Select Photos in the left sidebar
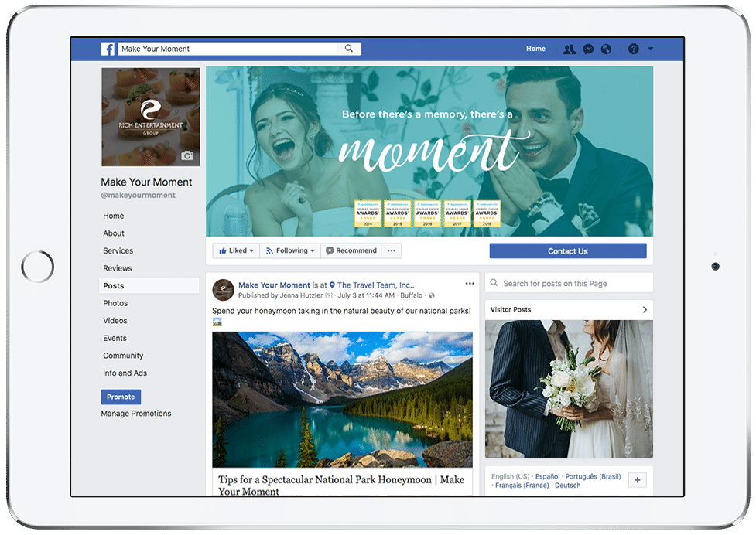Viewport: 756px width, 535px height. point(115,303)
